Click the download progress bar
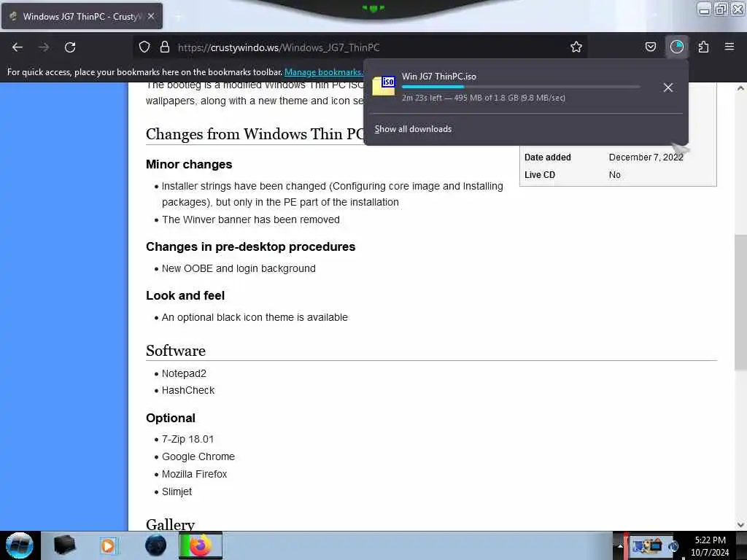The width and height of the screenshot is (747, 560). click(521, 87)
